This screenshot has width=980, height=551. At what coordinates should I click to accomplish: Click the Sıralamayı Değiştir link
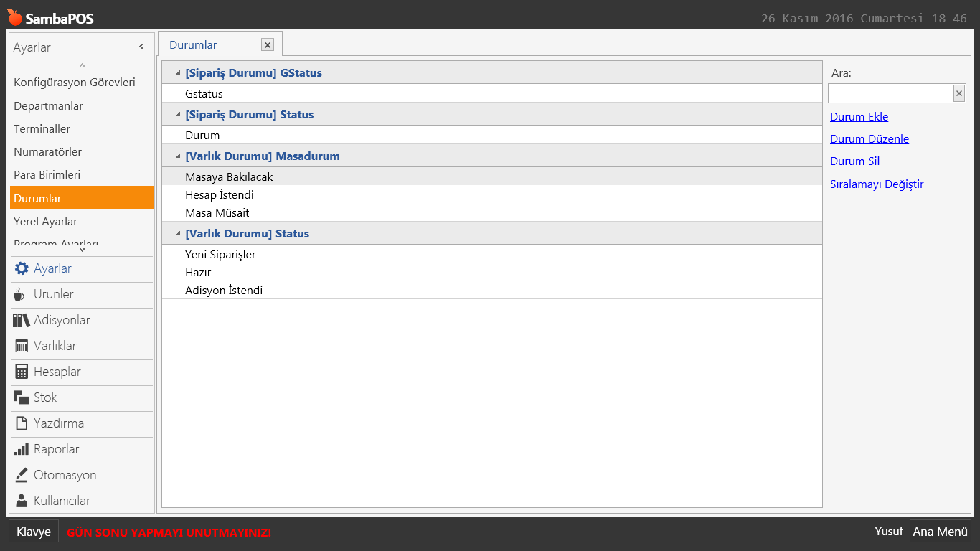tap(876, 184)
